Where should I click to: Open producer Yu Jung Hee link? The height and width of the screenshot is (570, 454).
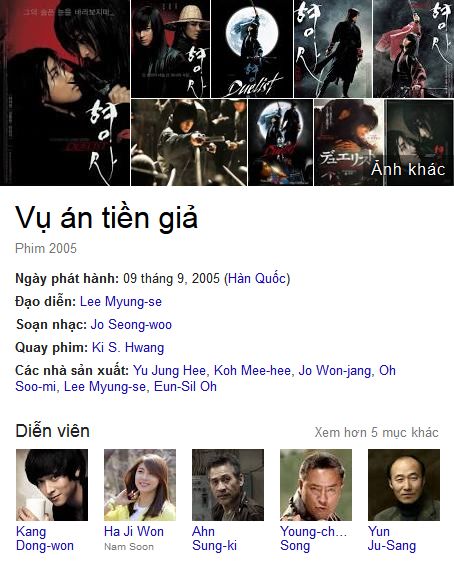click(x=169, y=370)
